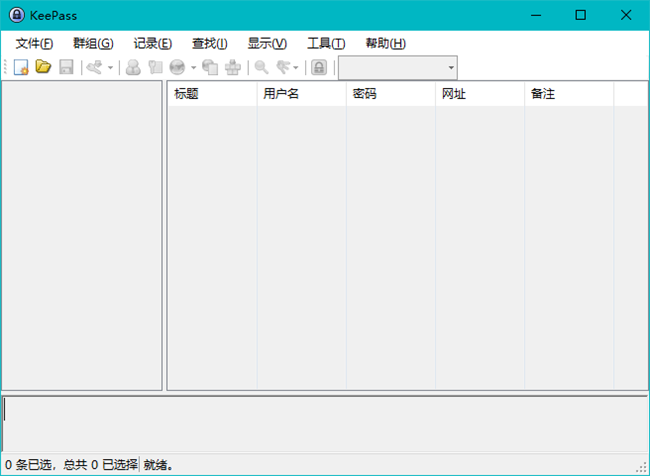Click the Find magnifier icon
Screen dimensions: 650x476
point(261,67)
